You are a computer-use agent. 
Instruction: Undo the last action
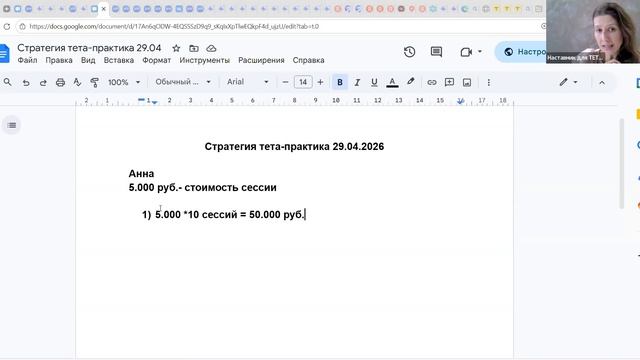(x=26, y=82)
